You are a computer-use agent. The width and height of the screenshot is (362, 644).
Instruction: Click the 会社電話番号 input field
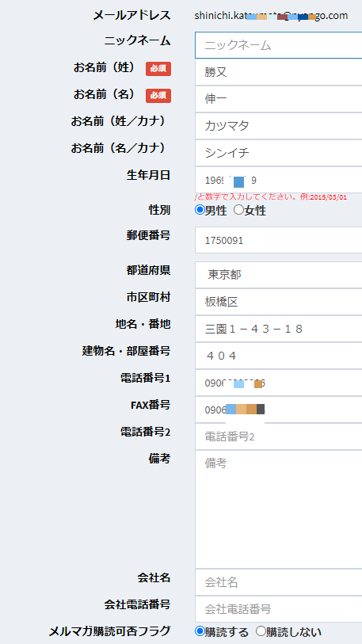coord(279,609)
